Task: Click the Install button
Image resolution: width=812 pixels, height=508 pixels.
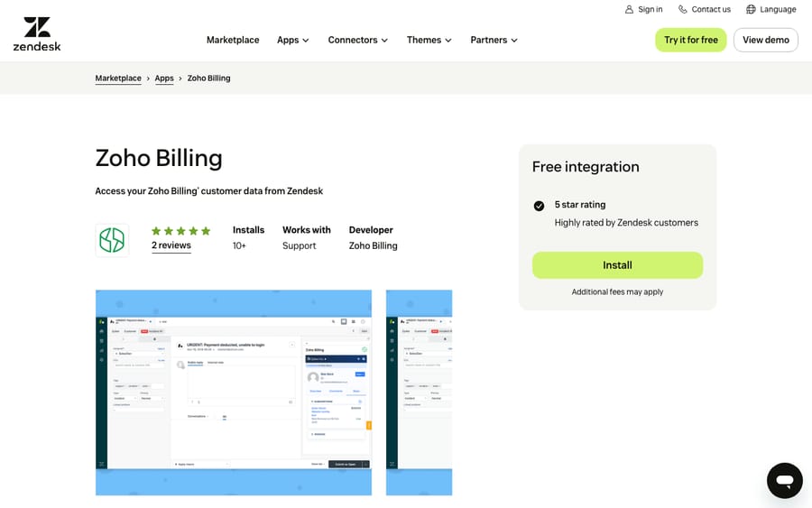Action: [617, 265]
